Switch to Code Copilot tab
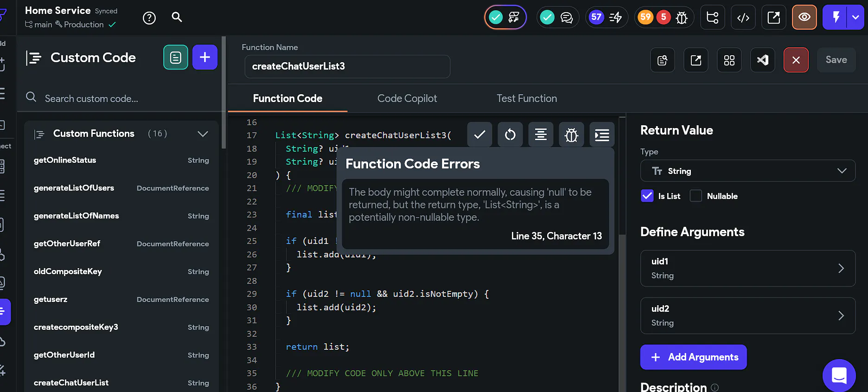Viewport: 868px width, 392px height. coord(407,98)
